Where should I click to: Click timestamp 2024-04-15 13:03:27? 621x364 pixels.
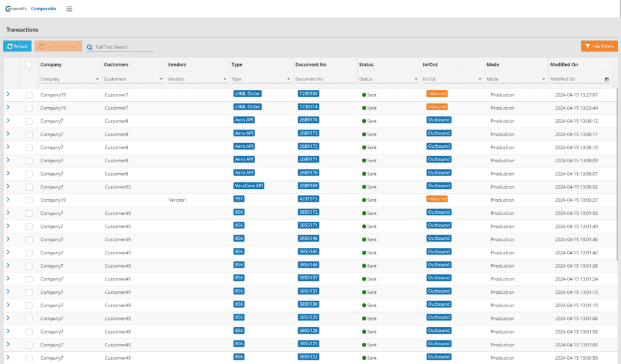[x=576, y=200]
